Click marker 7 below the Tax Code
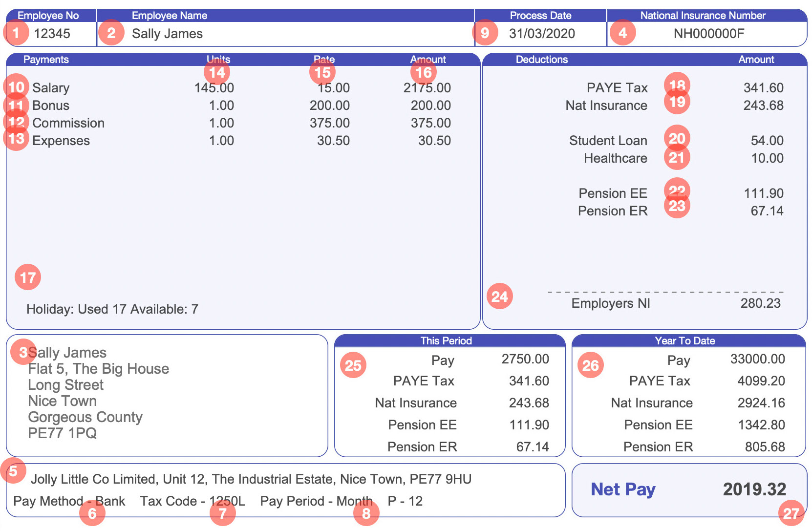This screenshot has width=812, height=531. coord(223,513)
